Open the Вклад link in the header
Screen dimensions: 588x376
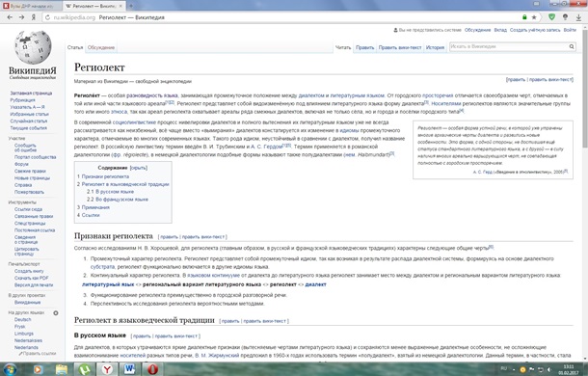click(500, 30)
